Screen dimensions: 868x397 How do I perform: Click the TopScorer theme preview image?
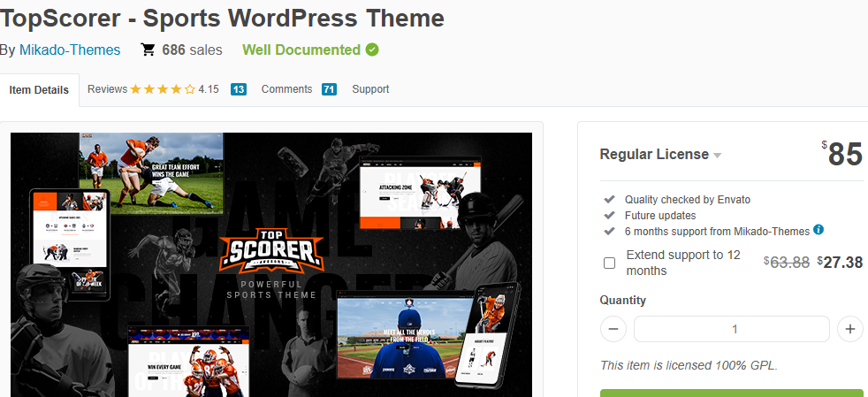(x=271, y=264)
